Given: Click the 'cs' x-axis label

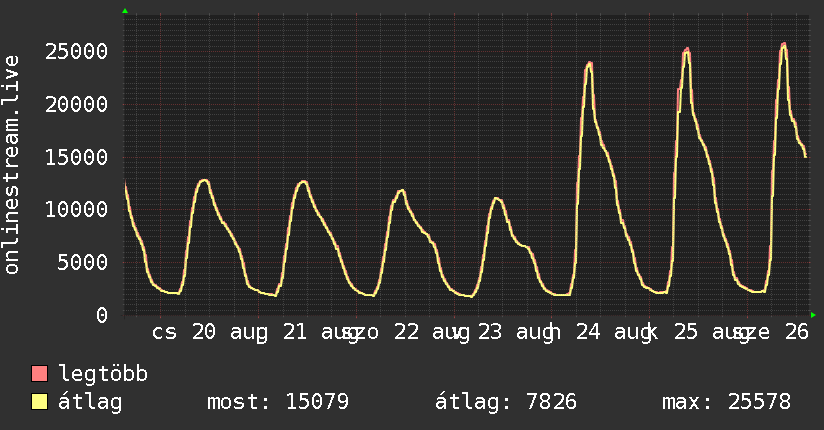Looking at the screenshot, I should point(164,332).
